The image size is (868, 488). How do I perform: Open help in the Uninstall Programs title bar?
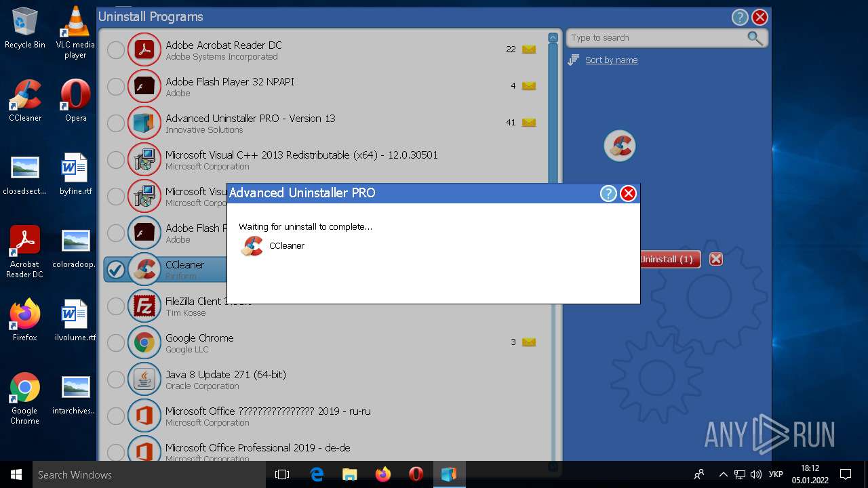click(740, 18)
